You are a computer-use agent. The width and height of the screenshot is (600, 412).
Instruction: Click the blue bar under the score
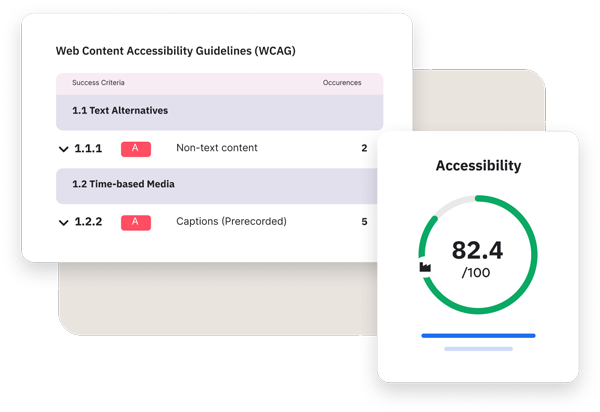[x=478, y=336]
